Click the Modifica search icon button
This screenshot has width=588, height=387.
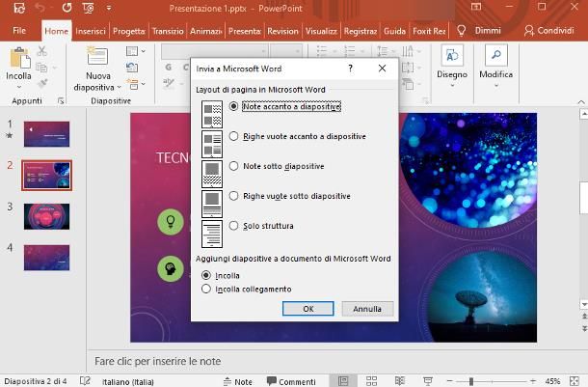(495, 56)
